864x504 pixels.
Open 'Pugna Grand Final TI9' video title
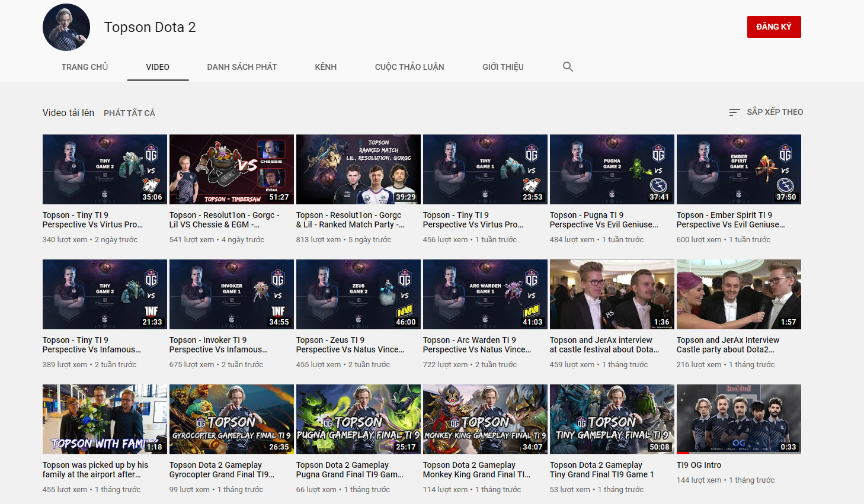(x=350, y=470)
